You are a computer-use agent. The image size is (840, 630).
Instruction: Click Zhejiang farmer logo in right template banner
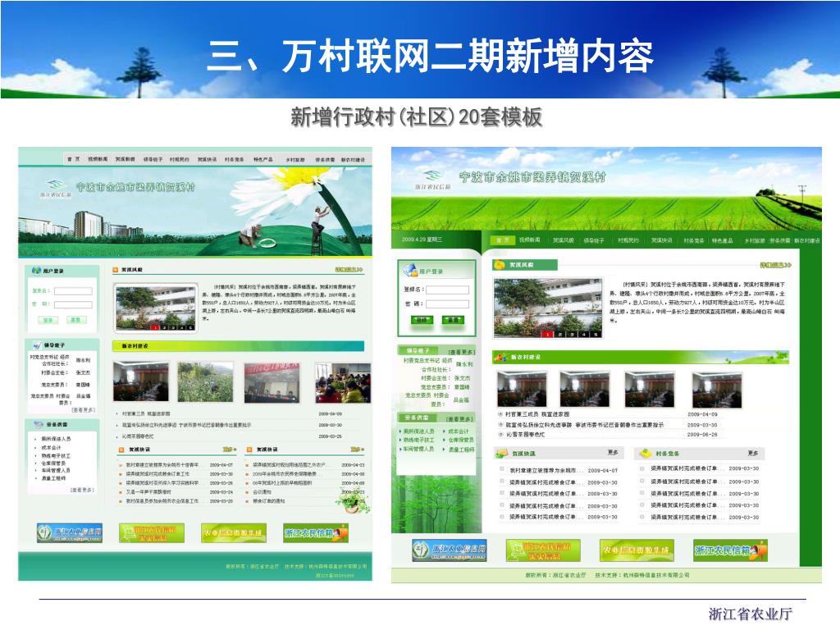click(432, 180)
